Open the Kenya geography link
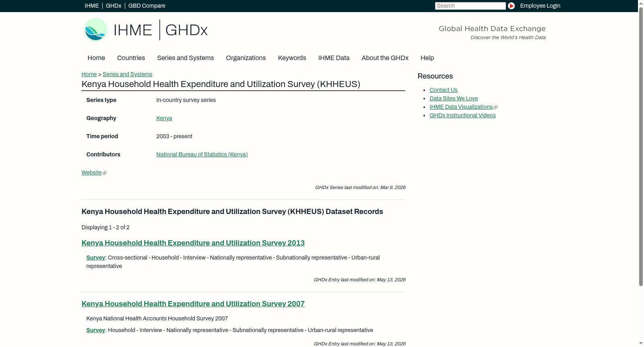The width and height of the screenshot is (644, 347). (164, 118)
